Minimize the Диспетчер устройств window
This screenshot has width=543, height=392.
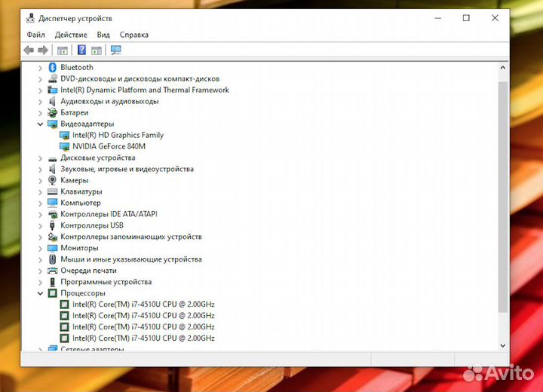pos(438,18)
